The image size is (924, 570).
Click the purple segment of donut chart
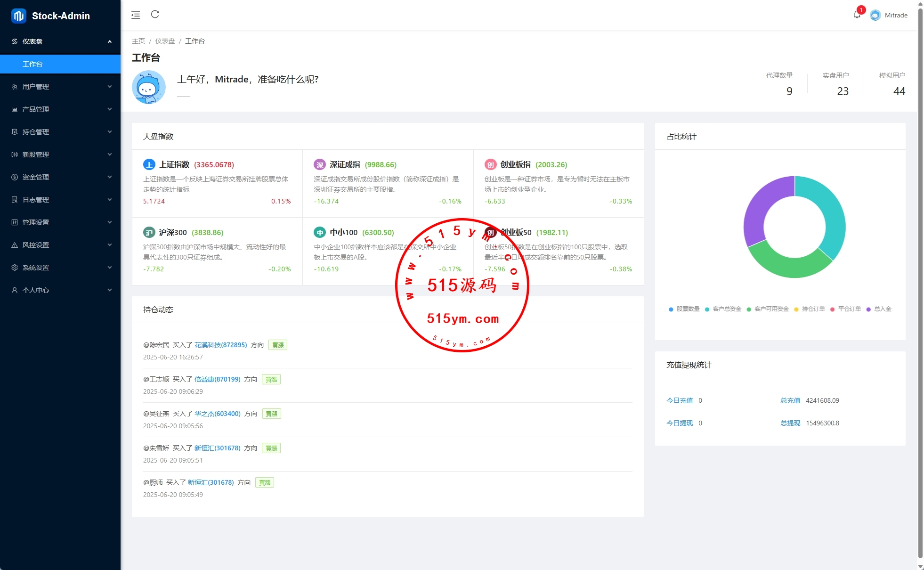(762, 205)
